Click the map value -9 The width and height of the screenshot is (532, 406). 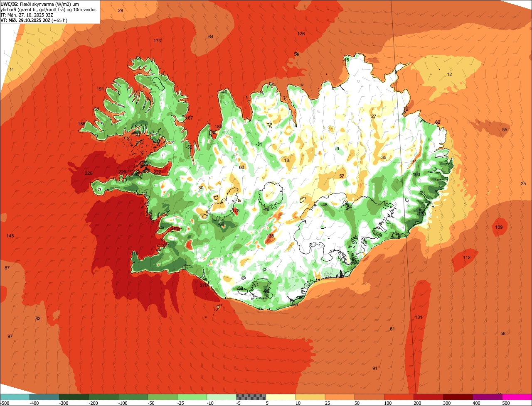click(337, 149)
